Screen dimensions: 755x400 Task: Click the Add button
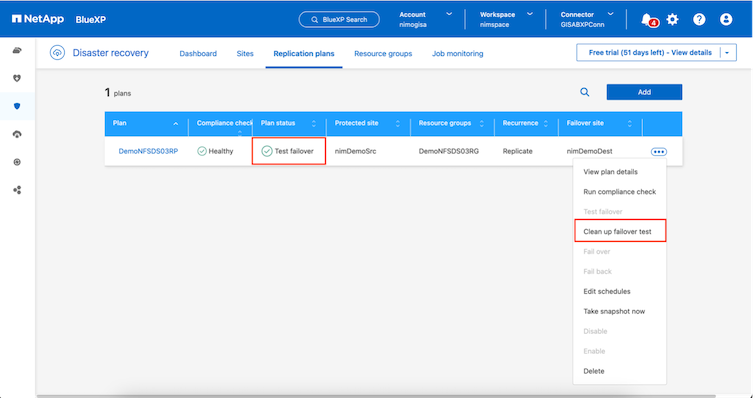click(x=644, y=92)
